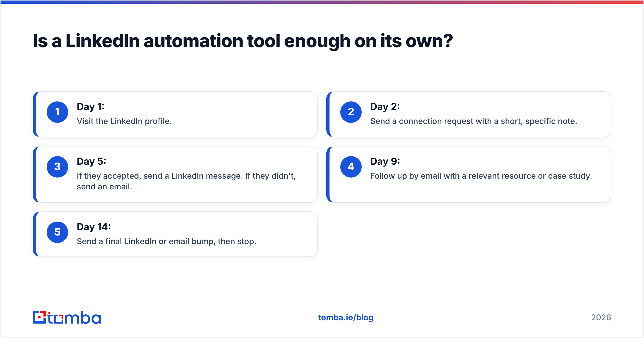Select the 'Day 5:' heading
644x338 pixels.
(x=92, y=161)
